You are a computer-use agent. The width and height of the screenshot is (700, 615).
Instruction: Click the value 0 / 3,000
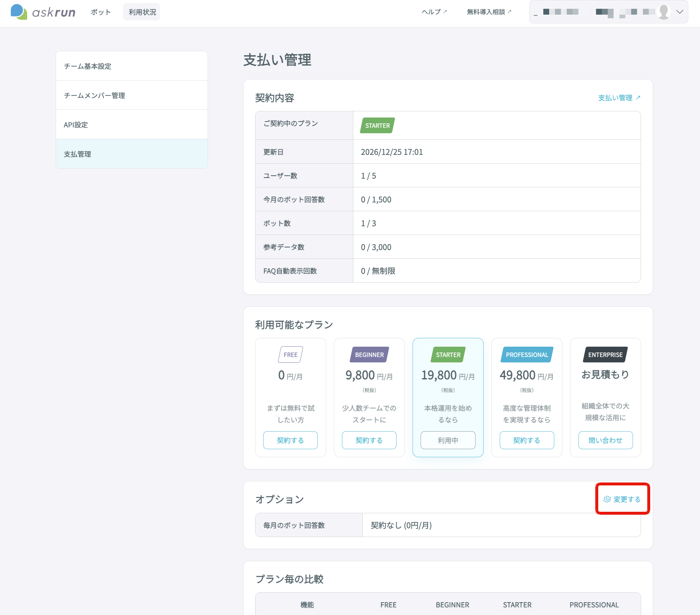(x=376, y=247)
